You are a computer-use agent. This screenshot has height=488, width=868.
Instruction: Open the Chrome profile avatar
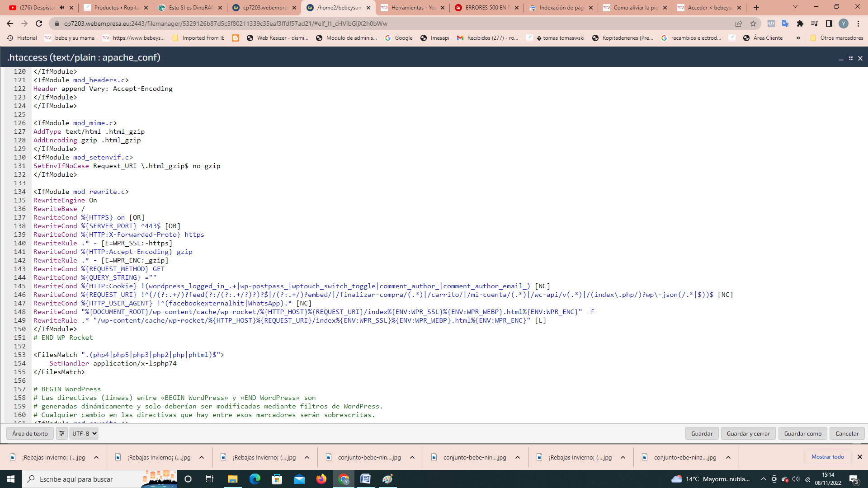click(843, 23)
